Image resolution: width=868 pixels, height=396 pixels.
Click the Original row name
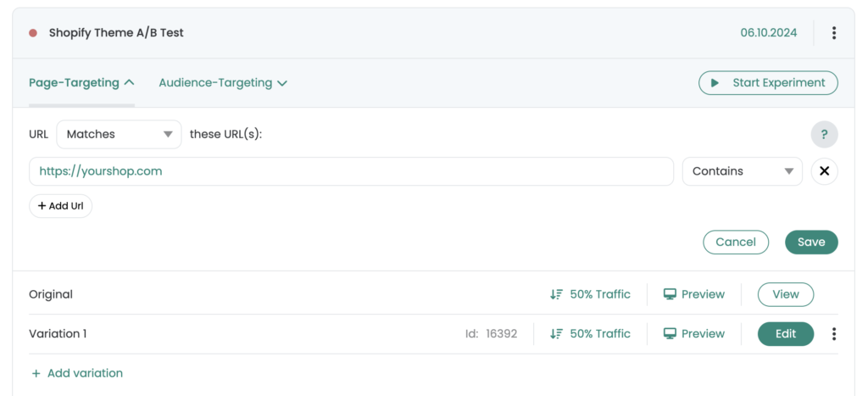pos(51,294)
